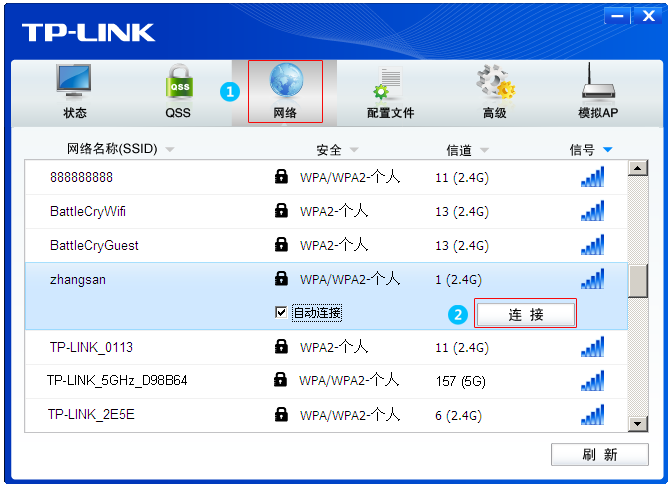Click the 刷新 refresh button
This screenshot has width=671, height=486.
click(x=600, y=454)
